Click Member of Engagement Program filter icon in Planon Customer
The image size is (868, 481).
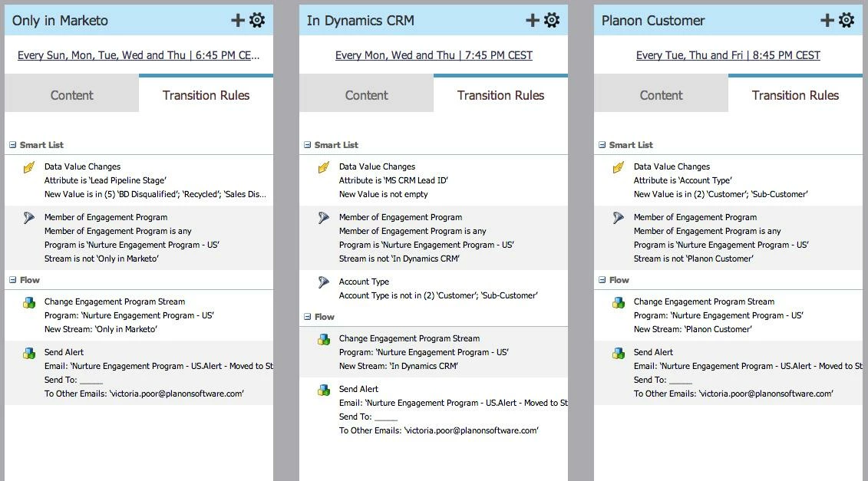[x=619, y=218]
